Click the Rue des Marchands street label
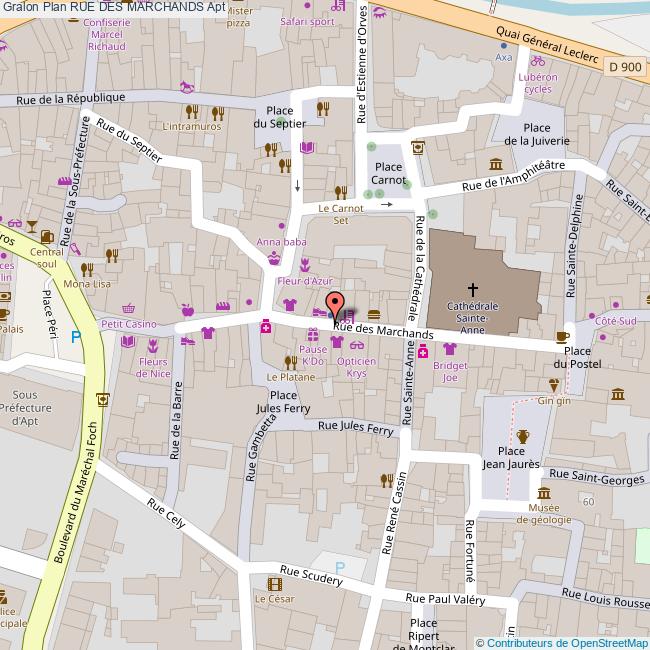This screenshot has width=650, height=650. tap(384, 330)
